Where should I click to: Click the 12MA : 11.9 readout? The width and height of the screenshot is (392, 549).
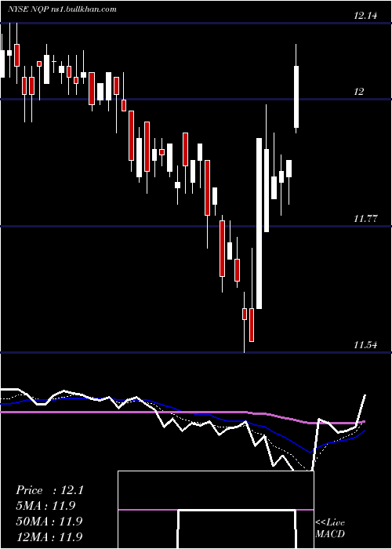49,536
